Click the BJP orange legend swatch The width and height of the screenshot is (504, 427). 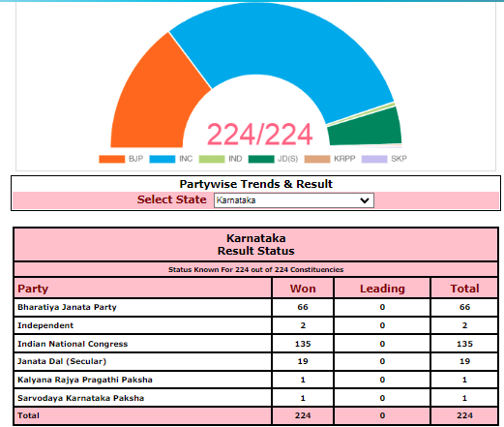(112, 159)
